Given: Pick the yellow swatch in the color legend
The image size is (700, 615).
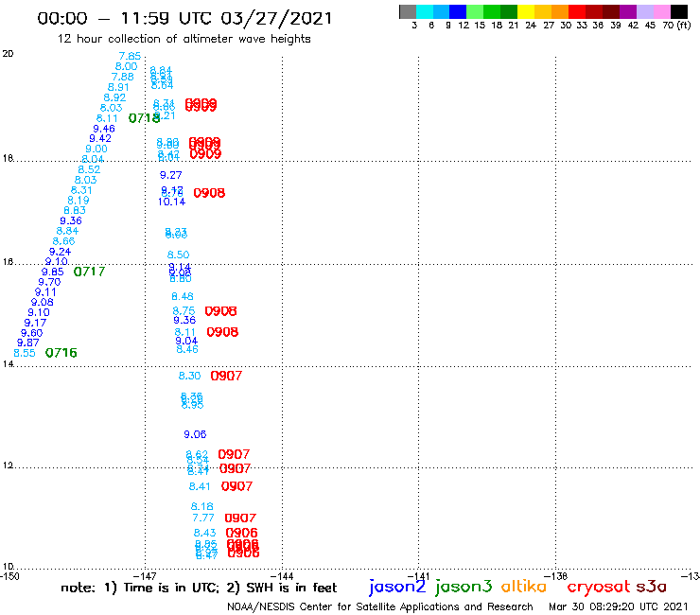Looking at the screenshot, I should click(x=526, y=11).
